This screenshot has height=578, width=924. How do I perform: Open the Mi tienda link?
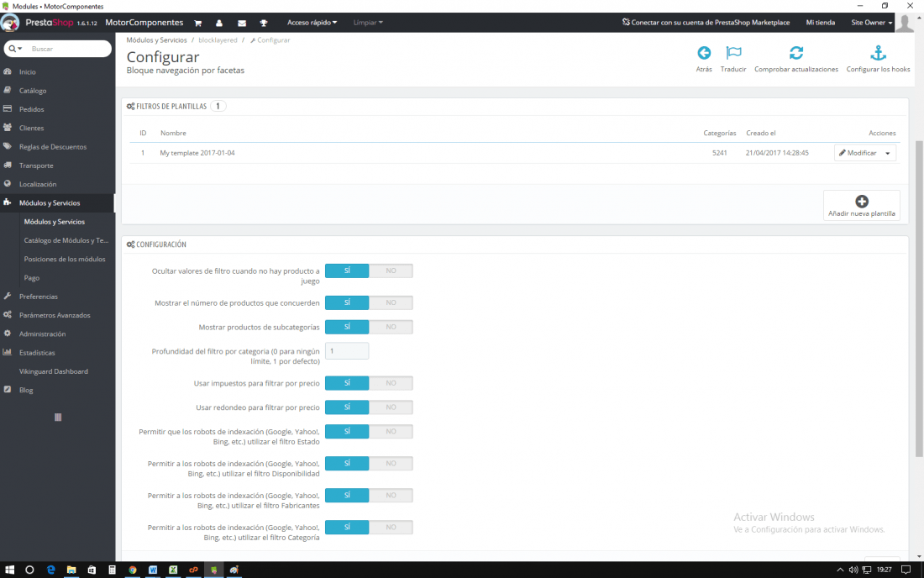click(x=821, y=23)
